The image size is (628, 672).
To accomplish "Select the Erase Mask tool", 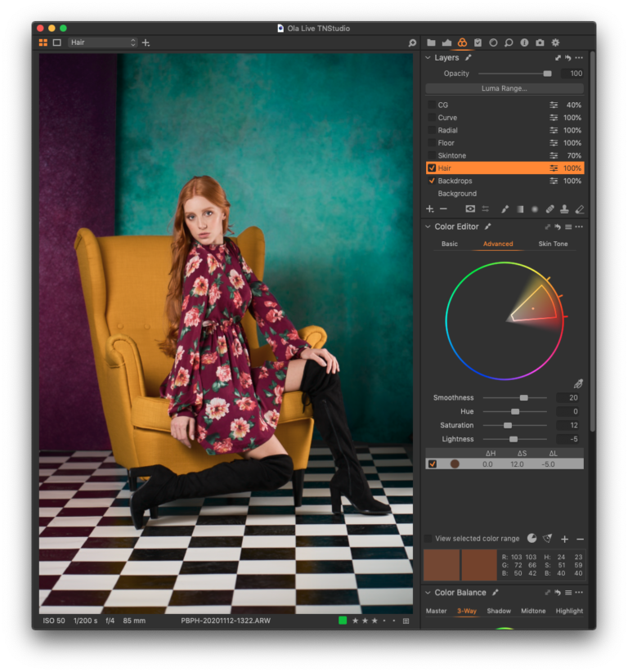I will [580, 209].
